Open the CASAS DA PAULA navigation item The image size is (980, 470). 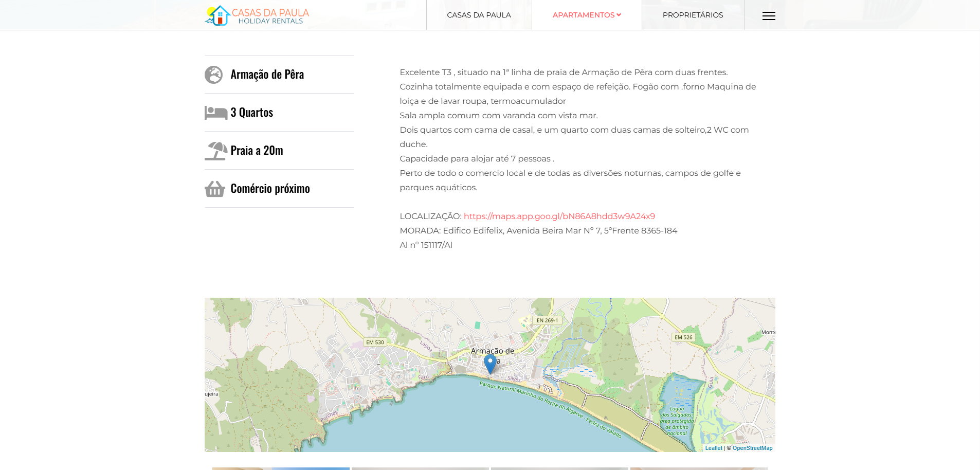pos(479,15)
